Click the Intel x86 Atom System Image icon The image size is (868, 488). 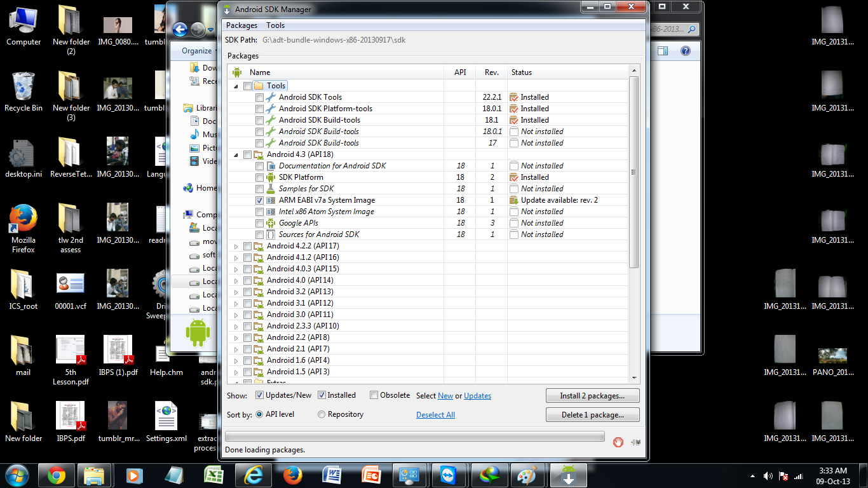click(271, 212)
